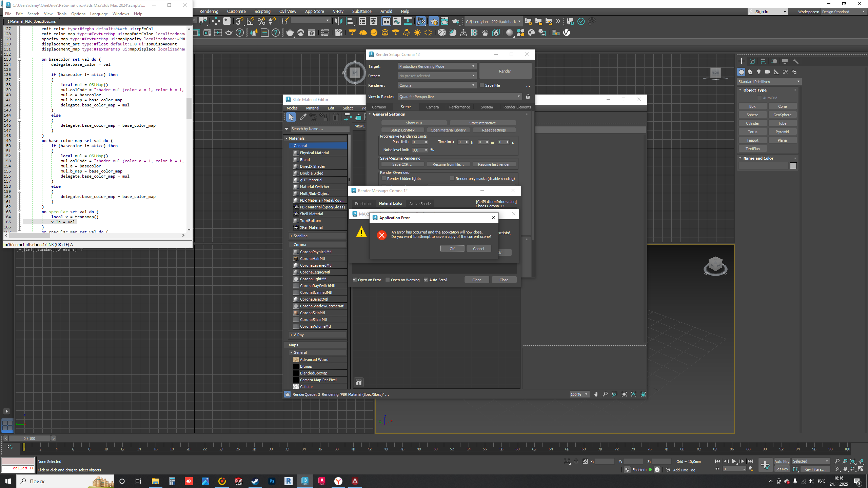Image resolution: width=868 pixels, height=488 pixels.
Task: Select the arrow Select tool in Material Editor toolbar
Action: [291, 117]
